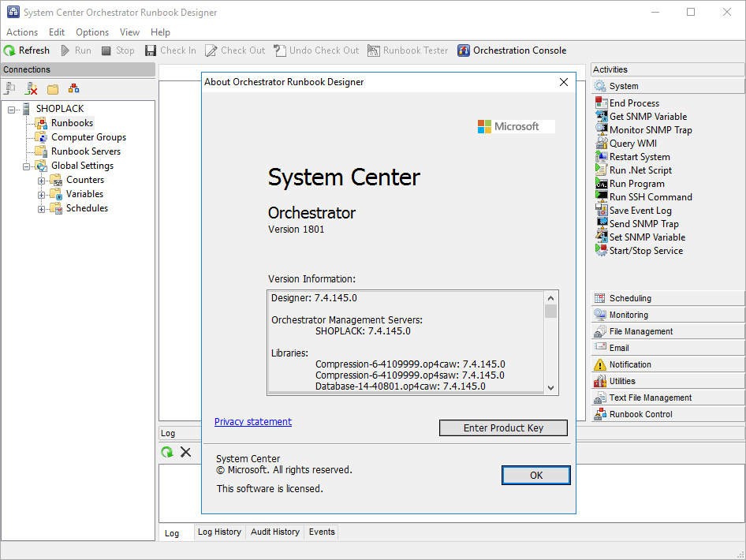Click OK in the About dialog
Screen dimensions: 746x560
536,476
